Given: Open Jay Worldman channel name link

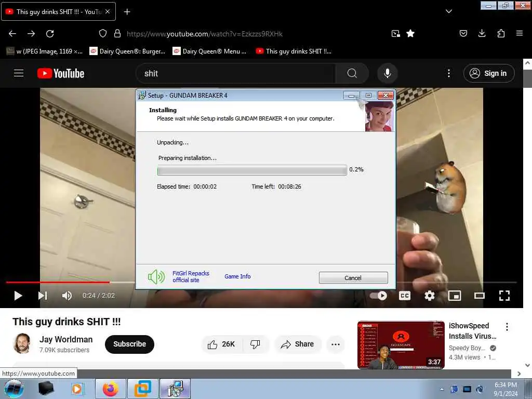Looking at the screenshot, I should (66, 339).
